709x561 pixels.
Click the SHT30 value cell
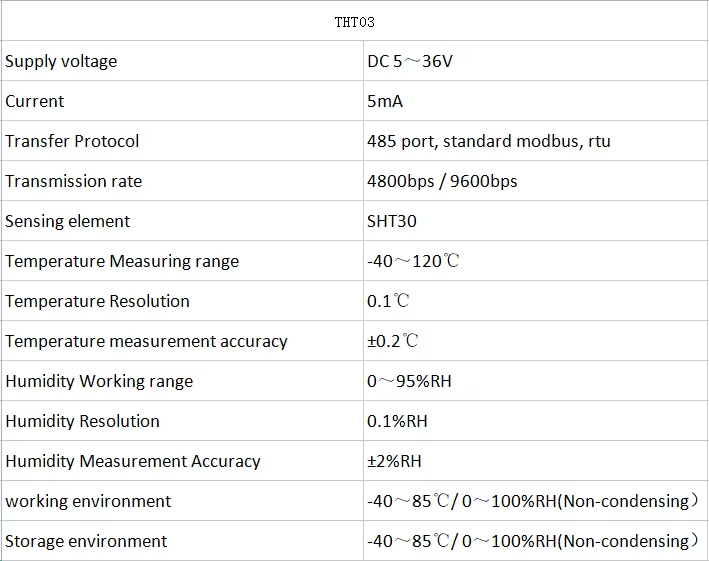[389, 221]
